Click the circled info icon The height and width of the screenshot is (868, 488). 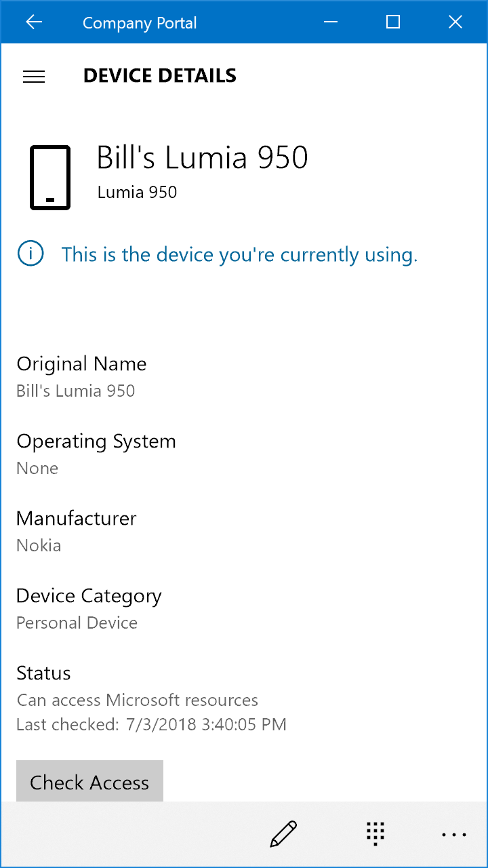point(30,254)
